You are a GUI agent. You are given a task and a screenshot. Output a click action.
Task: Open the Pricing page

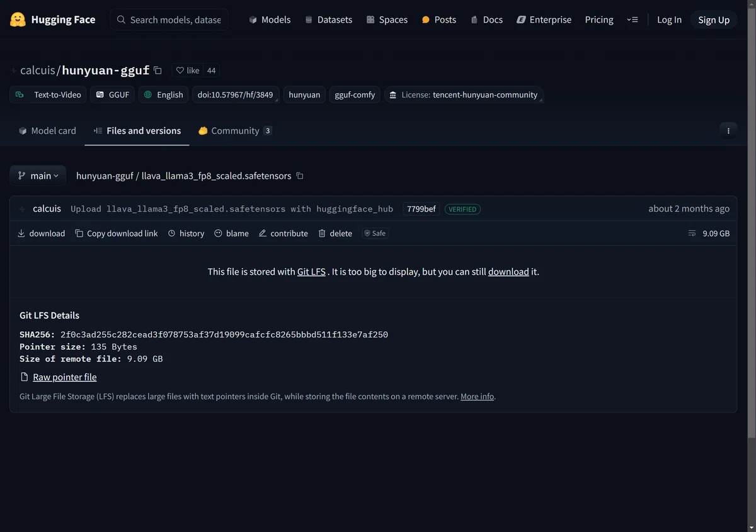(599, 20)
